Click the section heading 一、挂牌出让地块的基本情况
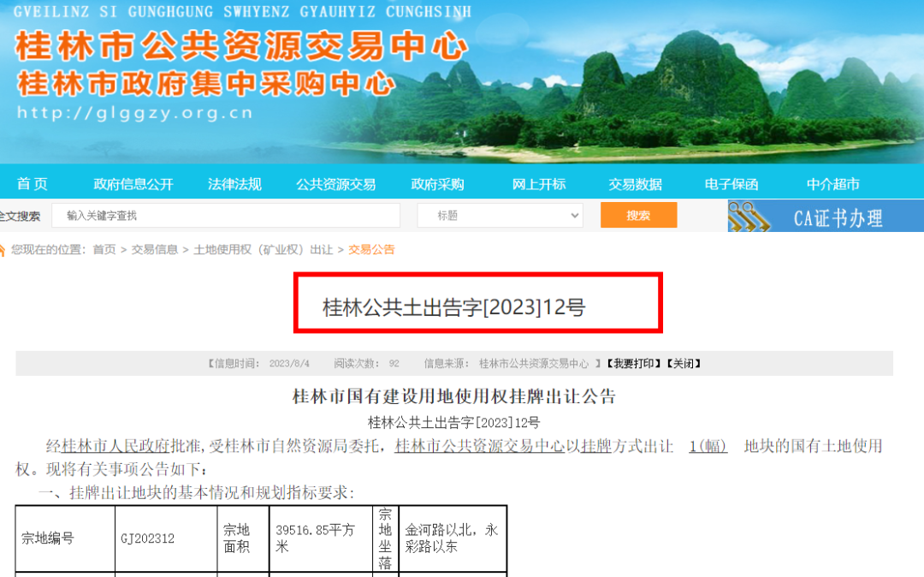Screen dimensions: 924x577 [x=196, y=492]
